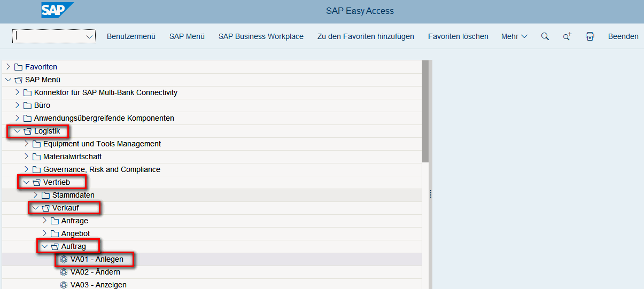Collapse the Vertrieb folder node
This screenshot has width=644, height=289.
coord(26,182)
